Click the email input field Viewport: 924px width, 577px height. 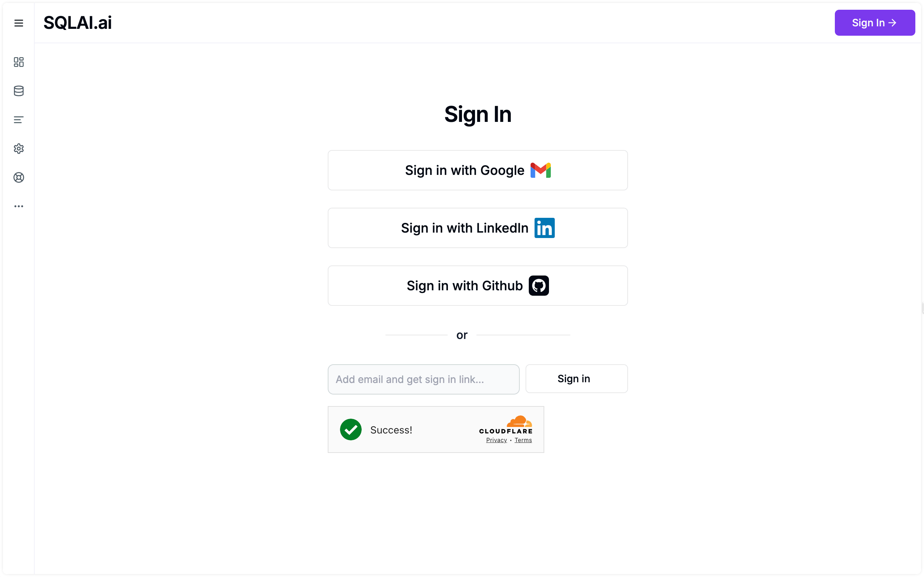pyautogui.click(x=424, y=379)
